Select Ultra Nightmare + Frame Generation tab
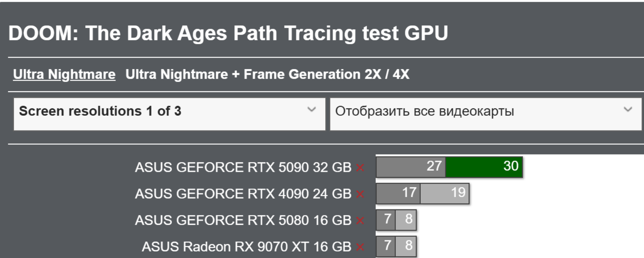 tap(267, 74)
